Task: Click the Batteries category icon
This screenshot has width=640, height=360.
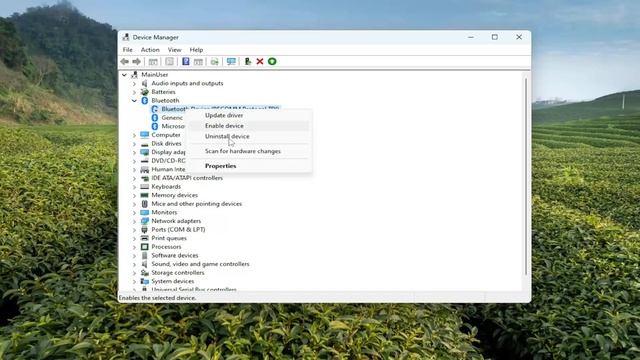Action: pos(144,92)
